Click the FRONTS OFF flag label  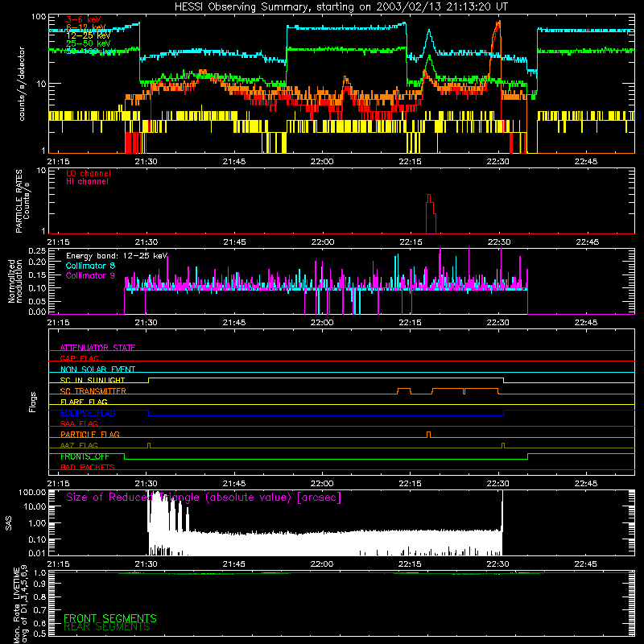click(85, 456)
